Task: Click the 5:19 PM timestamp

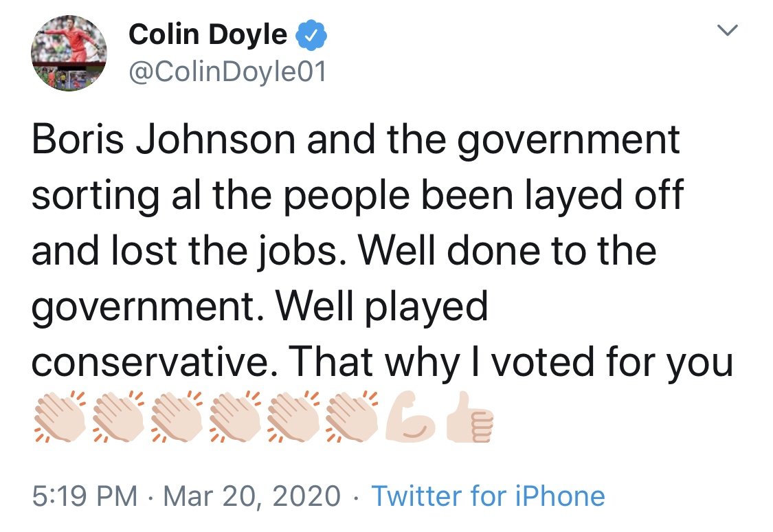Action: tap(79, 496)
